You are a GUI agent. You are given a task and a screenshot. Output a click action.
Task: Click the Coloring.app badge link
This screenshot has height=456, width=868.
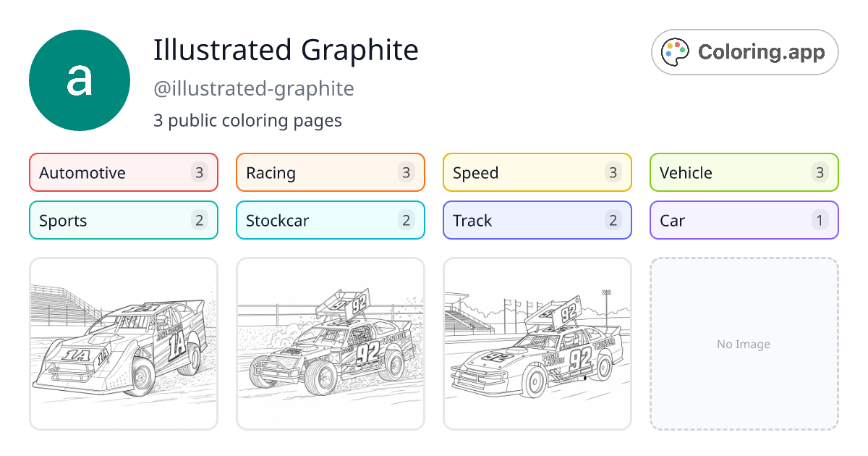click(744, 51)
